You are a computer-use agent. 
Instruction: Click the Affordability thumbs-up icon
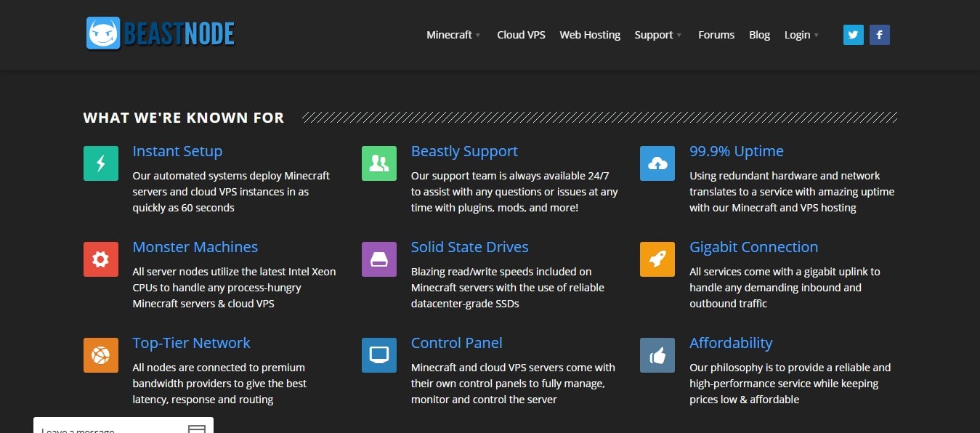[657, 355]
